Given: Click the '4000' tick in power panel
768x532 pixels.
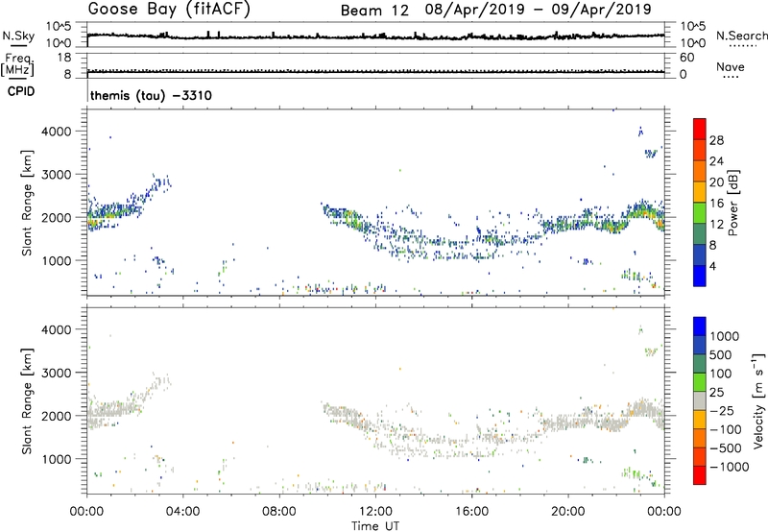Looking at the screenshot, I should pyautogui.click(x=56, y=132).
